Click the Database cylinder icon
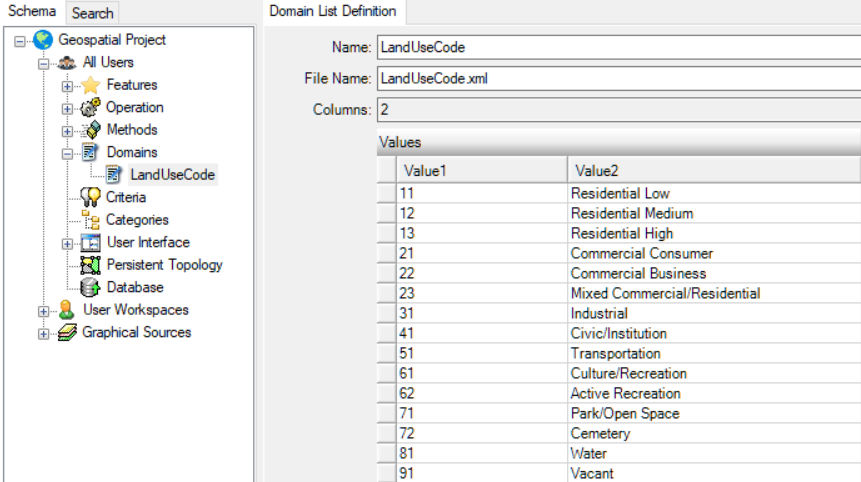The height and width of the screenshot is (482, 861). 91,287
